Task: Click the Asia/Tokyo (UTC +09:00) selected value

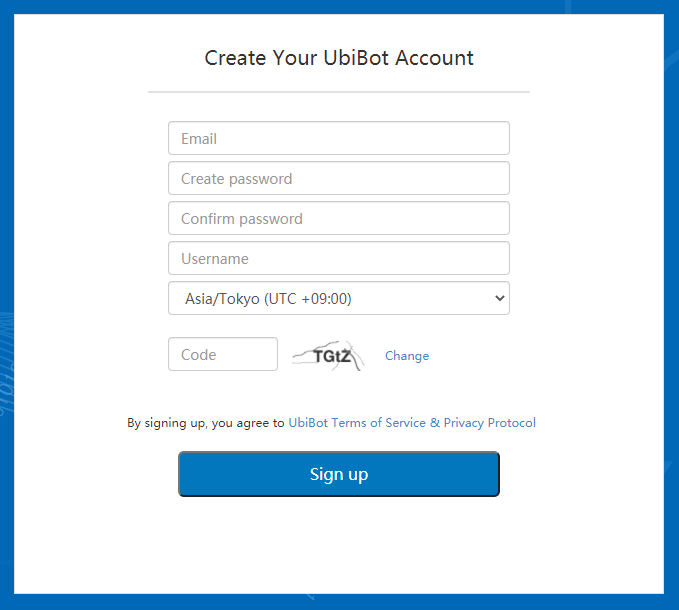Action: click(268, 299)
